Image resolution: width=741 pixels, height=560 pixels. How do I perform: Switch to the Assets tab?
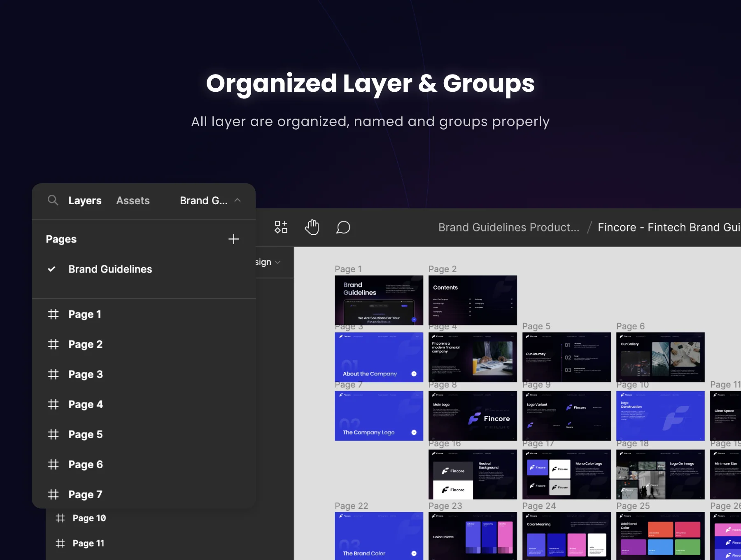point(133,201)
